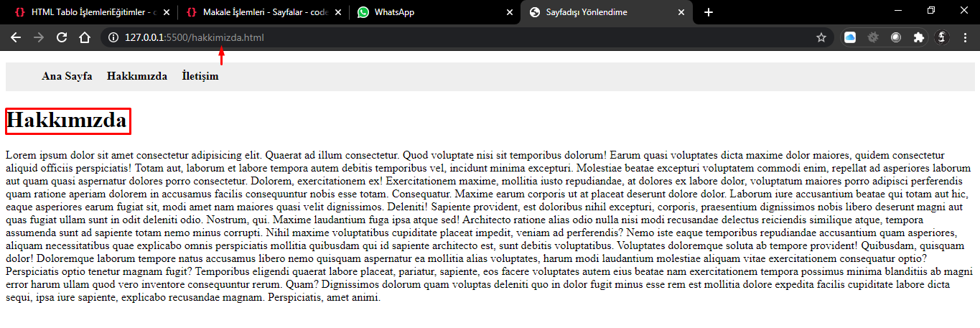Open Chrome's three-dot menu
The width and height of the screenshot is (980, 328).
click(x=965, y=38)
